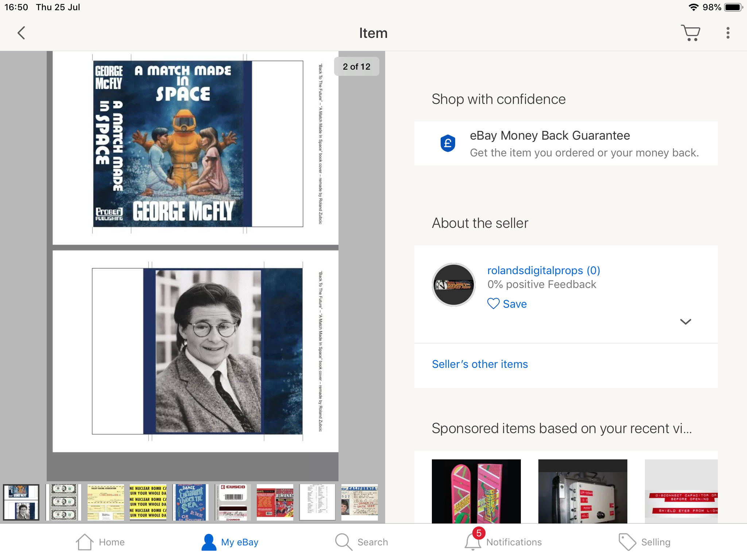Select the Cusco card thumbnail
The width and height of the screenshot is (747, 560).
click(x=233, y=502)
